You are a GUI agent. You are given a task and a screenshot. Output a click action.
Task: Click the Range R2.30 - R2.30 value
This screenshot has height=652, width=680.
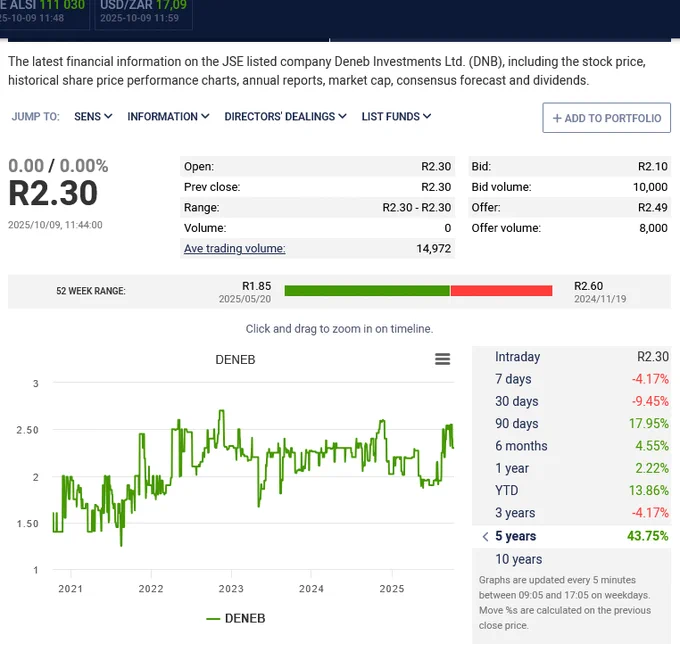416,207
